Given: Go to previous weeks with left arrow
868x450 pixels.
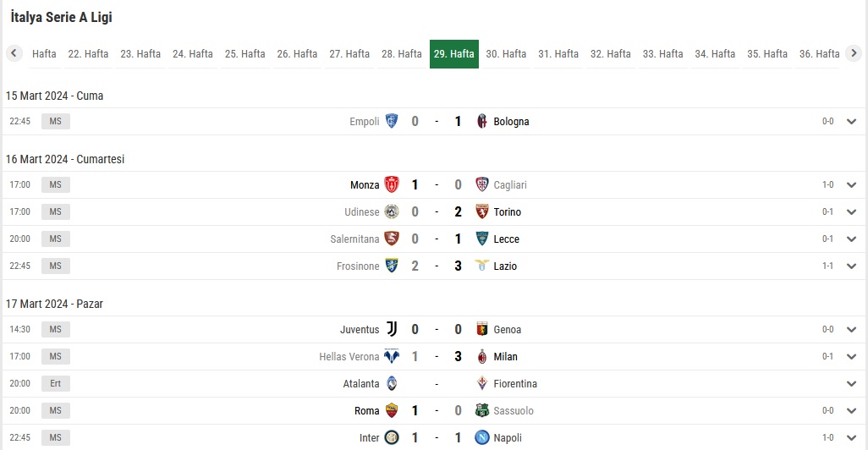Looking at the screenshot, I should pos(14,53).
